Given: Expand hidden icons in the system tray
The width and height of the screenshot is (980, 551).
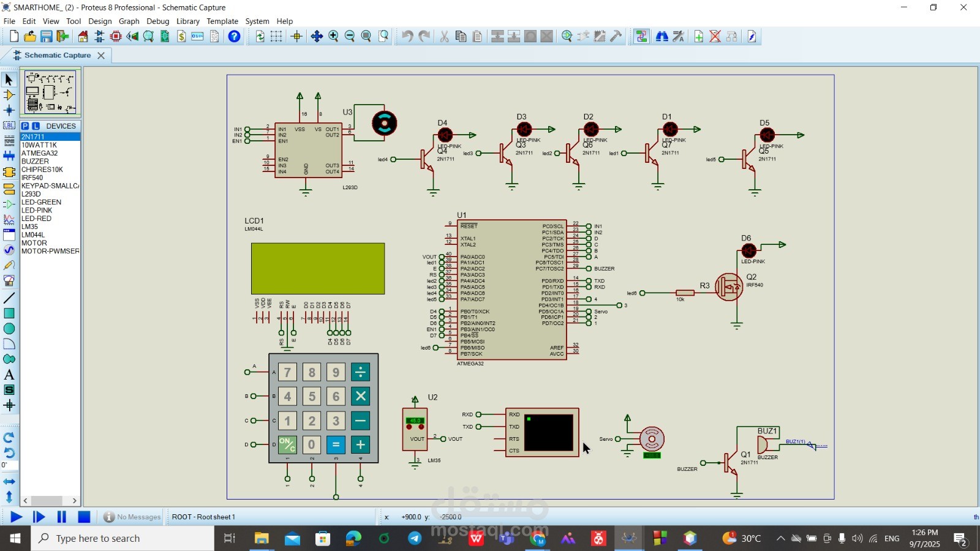Looking at the screenshot, I should pos(782,538).
